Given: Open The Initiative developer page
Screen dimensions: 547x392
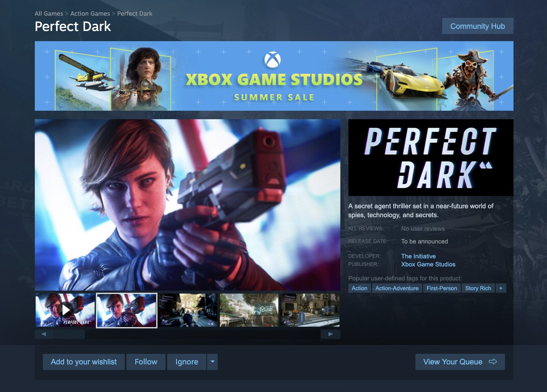Looking at the screenshot, I should click(x=418, y=256).
